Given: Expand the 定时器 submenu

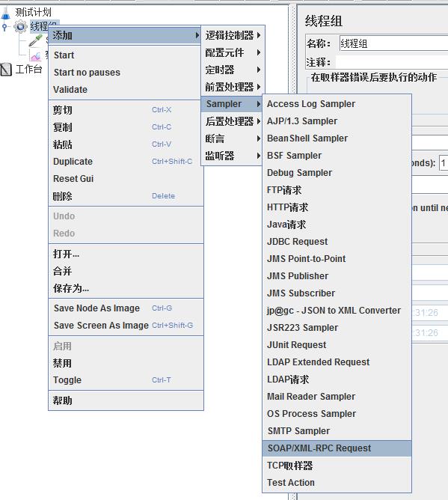Looking at the screenshot, I should tap(233, 70).
